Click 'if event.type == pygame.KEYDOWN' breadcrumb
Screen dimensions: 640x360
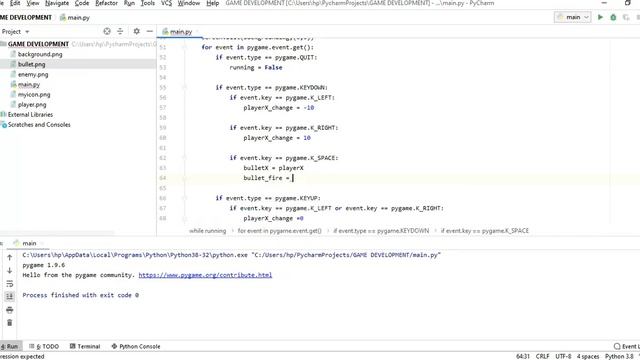[381, 231]
